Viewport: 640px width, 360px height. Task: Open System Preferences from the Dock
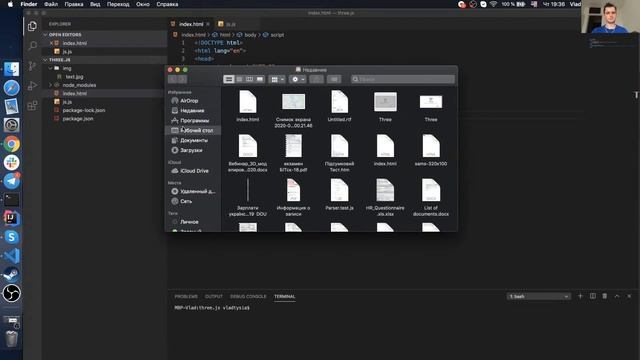tap(11, 125)
